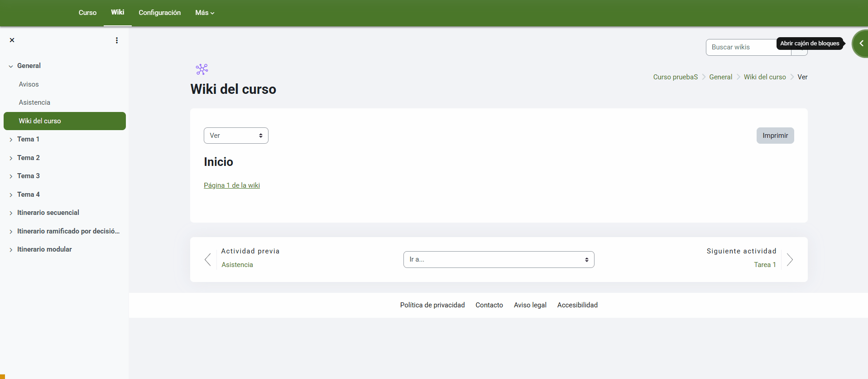Open the 'Ir a...' jump dropdown
Viewport: 868px width, 379px height.
[x=499, y=260]
